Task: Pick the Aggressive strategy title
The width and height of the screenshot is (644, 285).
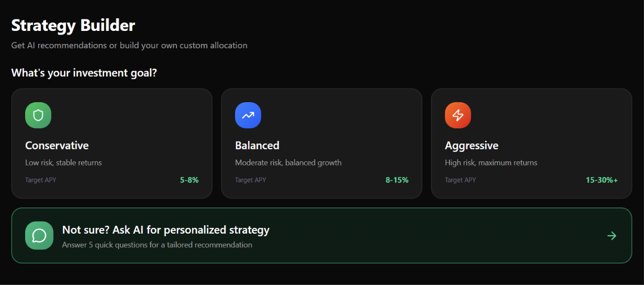Action: click(471, 146)
